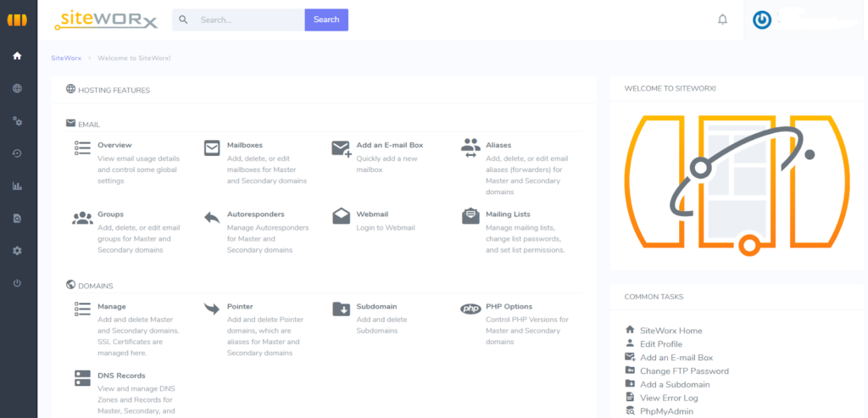Viewport: 868px width, 418px height.
Task: Click the Aliases people icon
Action: pos(470,148)
